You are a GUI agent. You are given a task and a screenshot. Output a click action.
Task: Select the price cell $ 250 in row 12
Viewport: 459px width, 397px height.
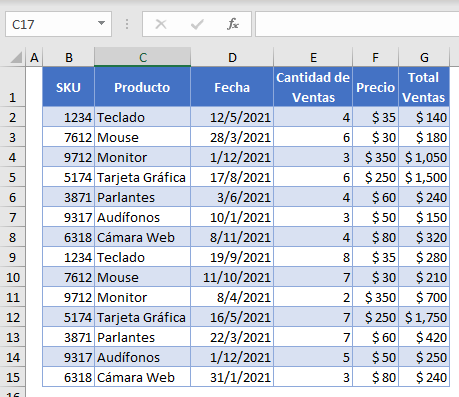[375, 317]
